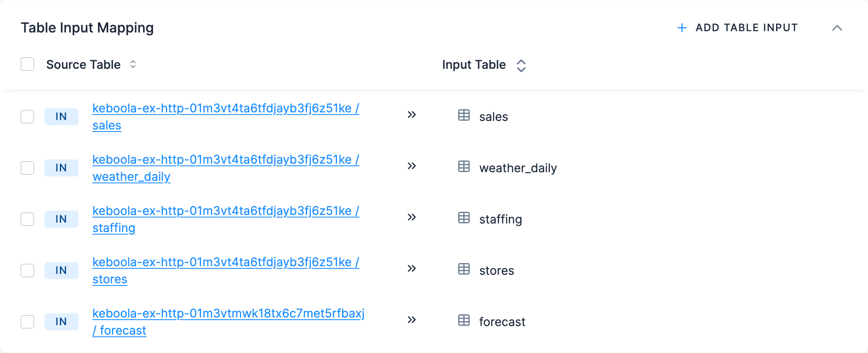Image resolution: width=868 pixels, height=353 pixels.
Task: Check the stores row checkbox
Action: pyautogui.click(x=27, y=271)
